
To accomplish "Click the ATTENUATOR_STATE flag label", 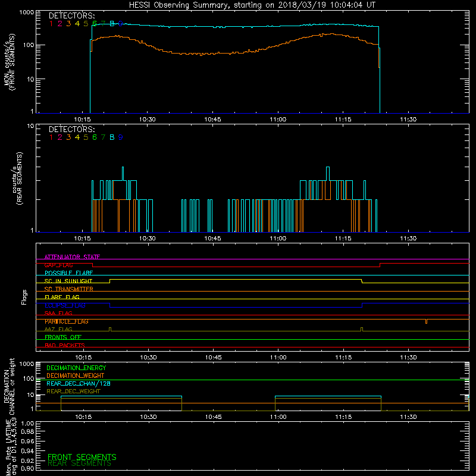I will pyautogui.click(x=72, y=257).
